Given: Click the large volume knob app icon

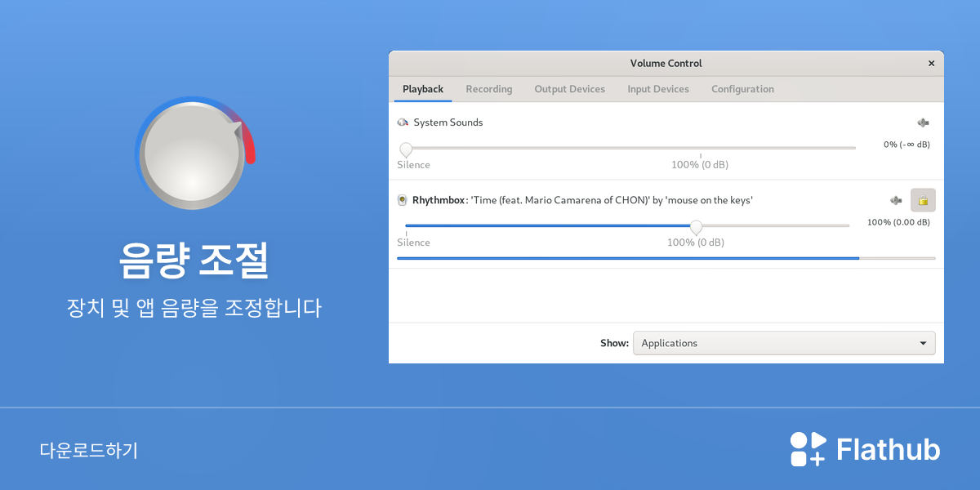Looking at the screenshot, I should tap(196, 155).
